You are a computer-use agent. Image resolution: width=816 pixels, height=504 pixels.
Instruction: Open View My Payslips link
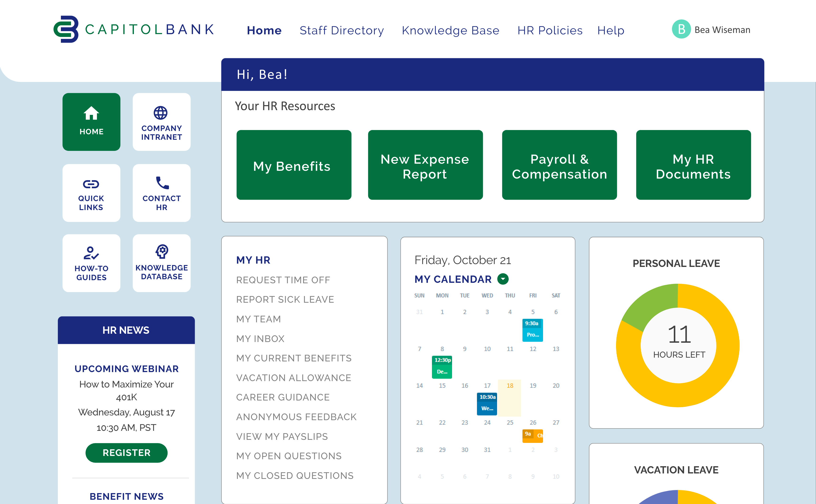(282, 436)
